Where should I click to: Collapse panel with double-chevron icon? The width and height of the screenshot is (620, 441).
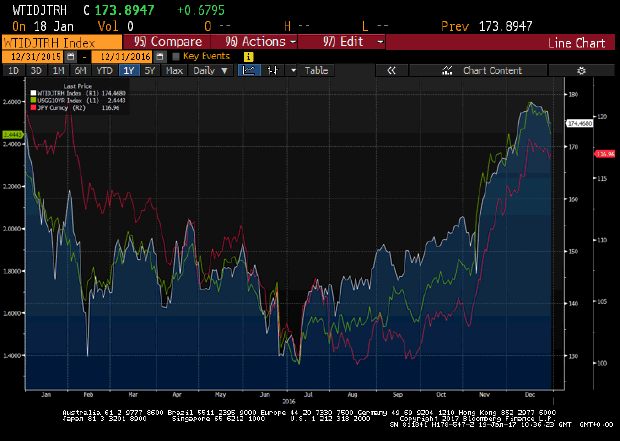pos(391,70)
